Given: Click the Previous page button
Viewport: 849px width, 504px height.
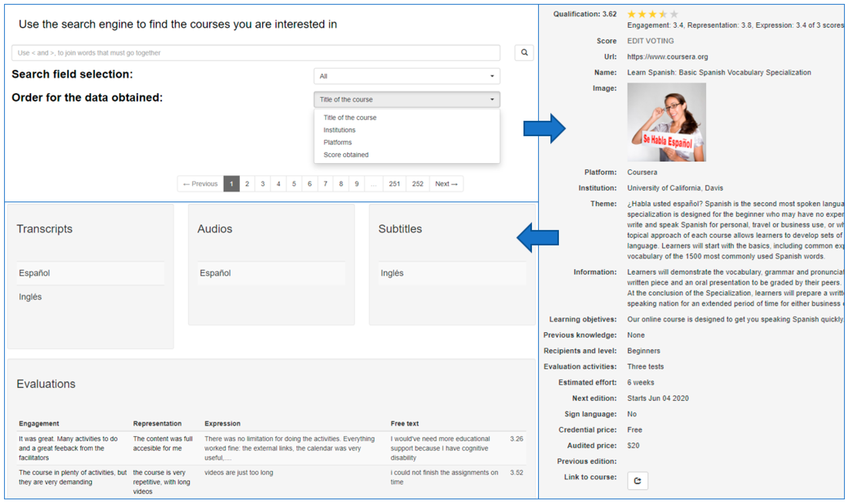Looking at the screenshot, I should point(200,184).
